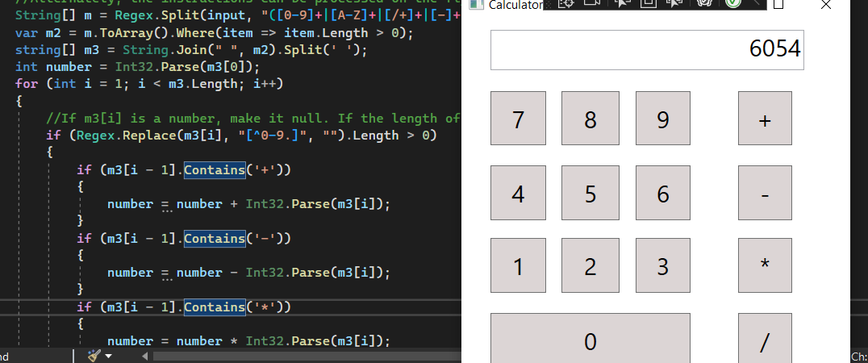Viewport: 868px width, 363px height.
Task: Click the Calculator window app icon
Action: click(x=475, y=4)
